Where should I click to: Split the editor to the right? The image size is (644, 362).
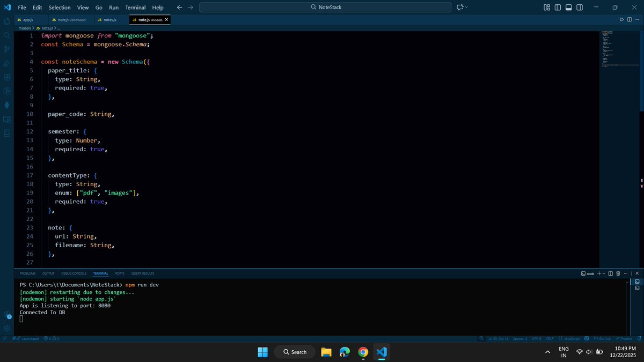tap(630, 19)
